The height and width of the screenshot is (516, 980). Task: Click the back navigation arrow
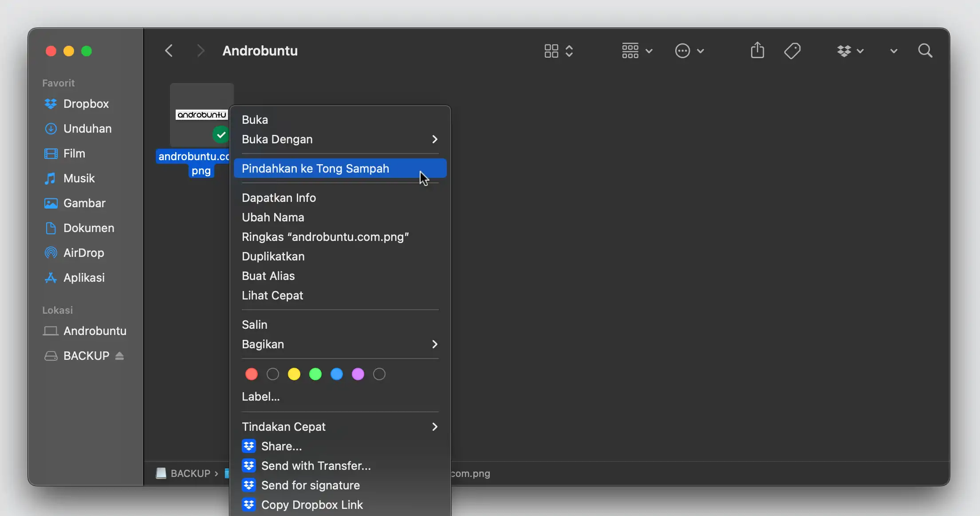pyautogui.click(x=169, y=50)
